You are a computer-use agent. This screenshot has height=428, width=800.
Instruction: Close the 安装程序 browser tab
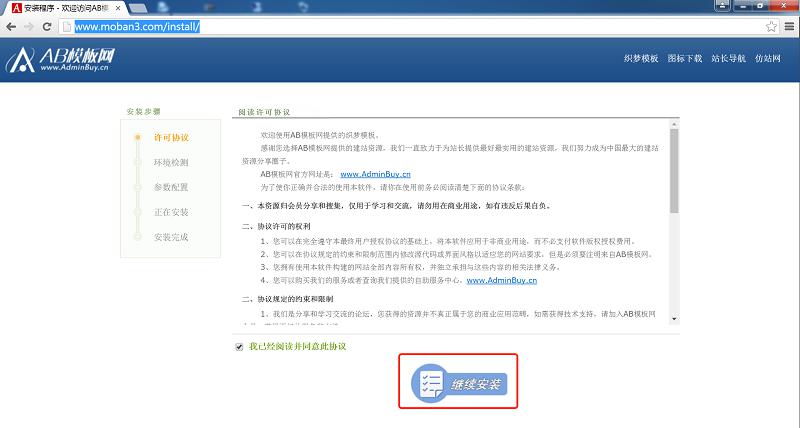coord(118,8)
